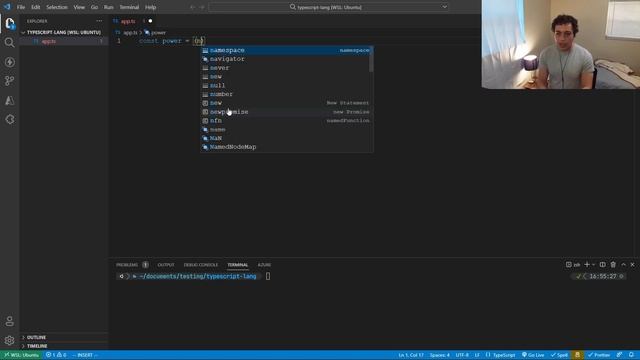Open the launch profile dropdown next to plus
The height and width of the screenshot is (360, 640).
click(x=593, y=265)
